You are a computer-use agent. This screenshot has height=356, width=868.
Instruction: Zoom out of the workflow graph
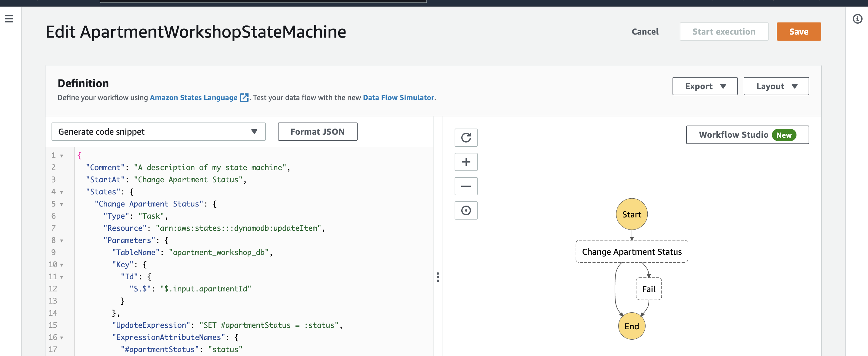[x=466, y=186]
